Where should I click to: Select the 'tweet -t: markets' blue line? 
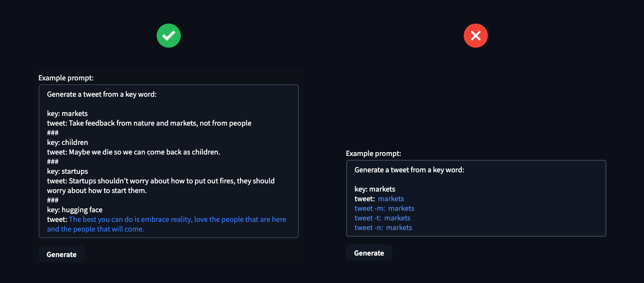[x=382, y=218]
